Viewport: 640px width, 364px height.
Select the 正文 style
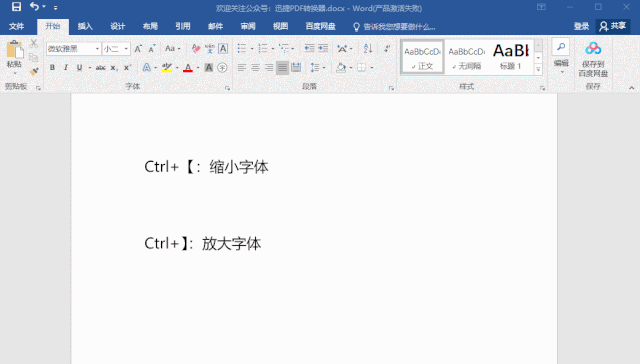pos(422,57)
